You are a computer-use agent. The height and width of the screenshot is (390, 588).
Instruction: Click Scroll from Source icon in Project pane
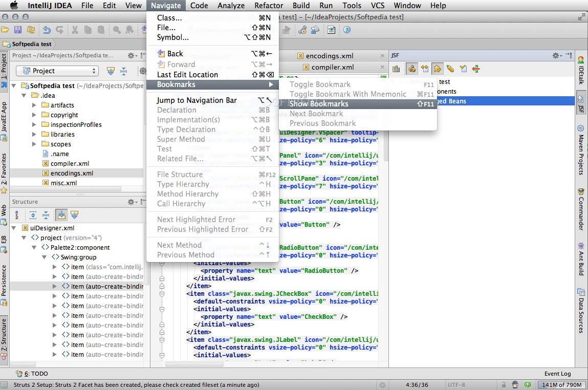click(111, 71)
